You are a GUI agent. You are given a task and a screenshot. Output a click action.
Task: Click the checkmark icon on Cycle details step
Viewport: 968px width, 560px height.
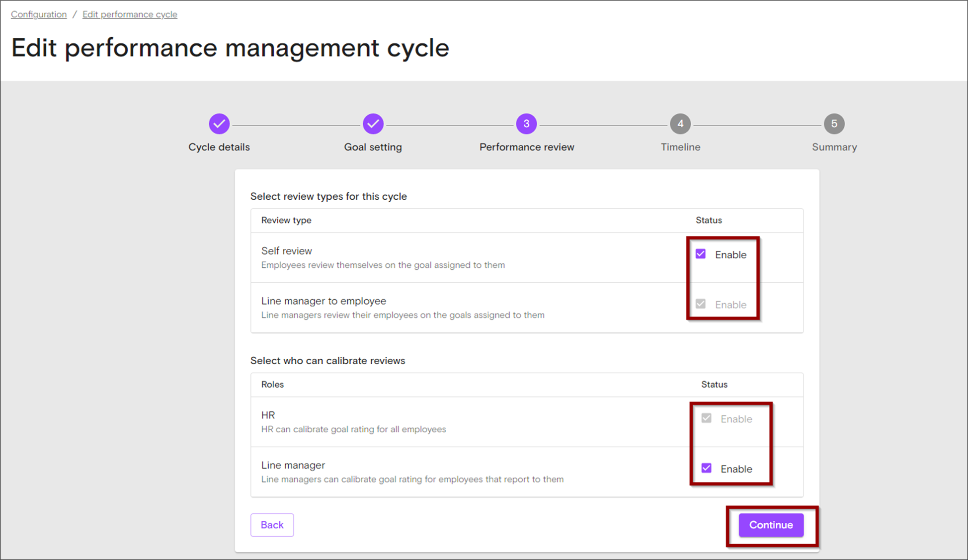219,124
